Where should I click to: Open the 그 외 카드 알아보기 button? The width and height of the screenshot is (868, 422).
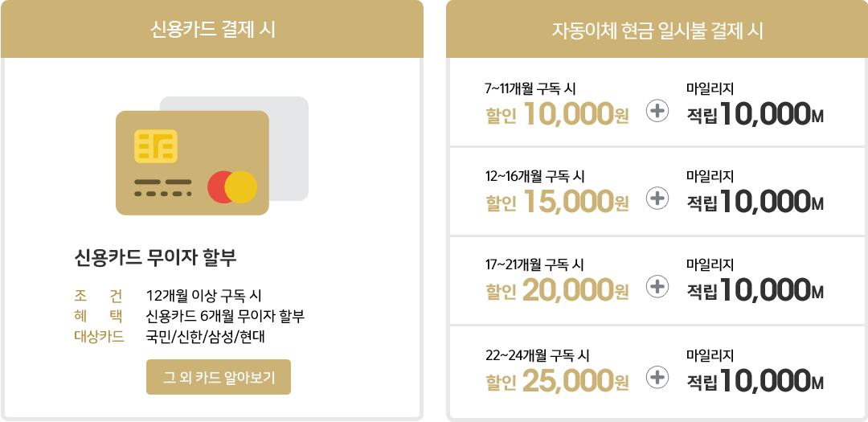[x=218, y=377]
